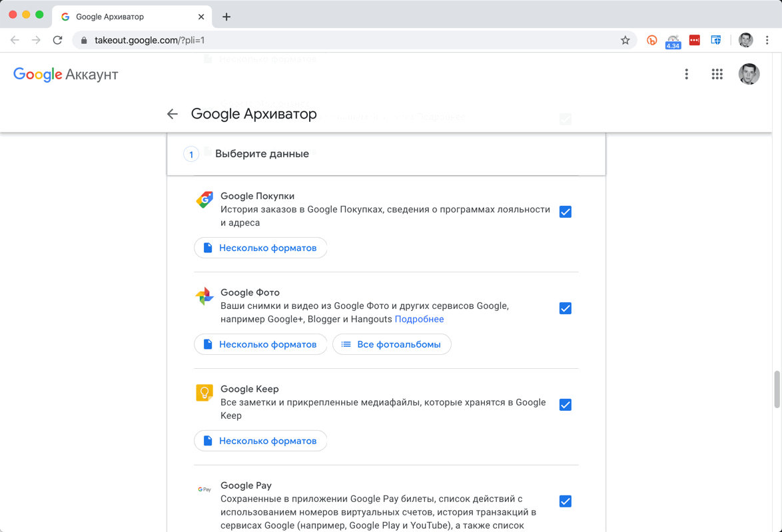
Task: Open the Chrome three-dot menu
Action: pos(767,40)
